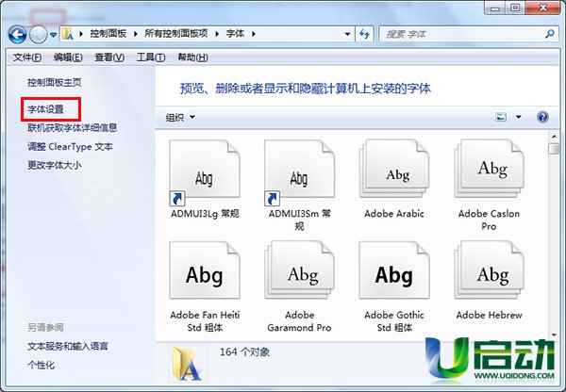The image size is (566, 392).
Task: Select 所有控制面板项 breadcrumb segment
Action: 175,34
